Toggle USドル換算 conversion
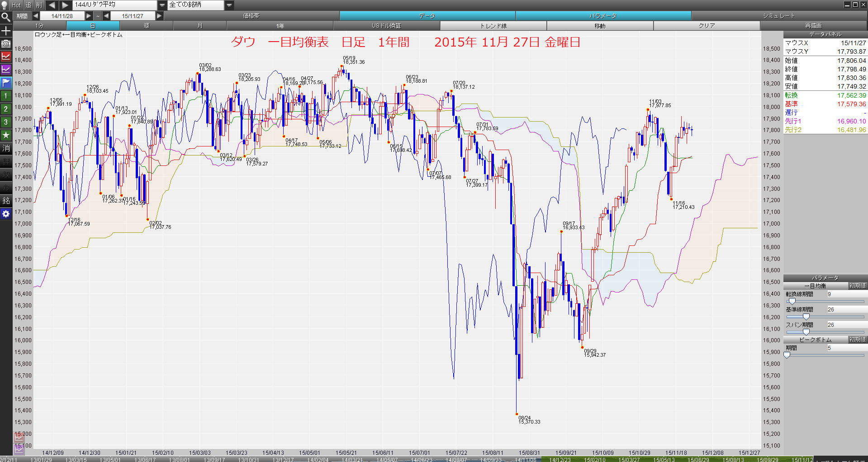 (386, 26)
